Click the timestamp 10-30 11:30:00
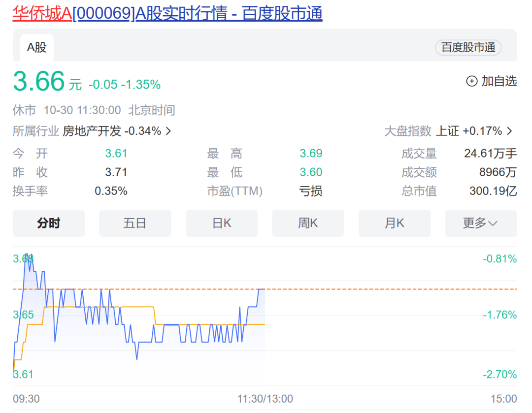 (x=82, y=110)
